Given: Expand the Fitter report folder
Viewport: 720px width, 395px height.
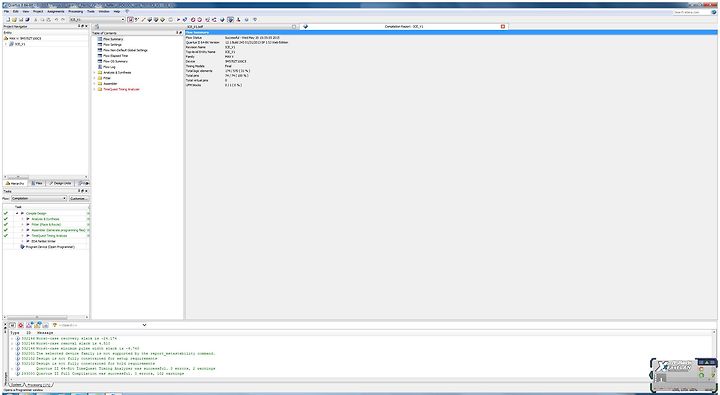Looking at the screenshot, I should point(95,78).
